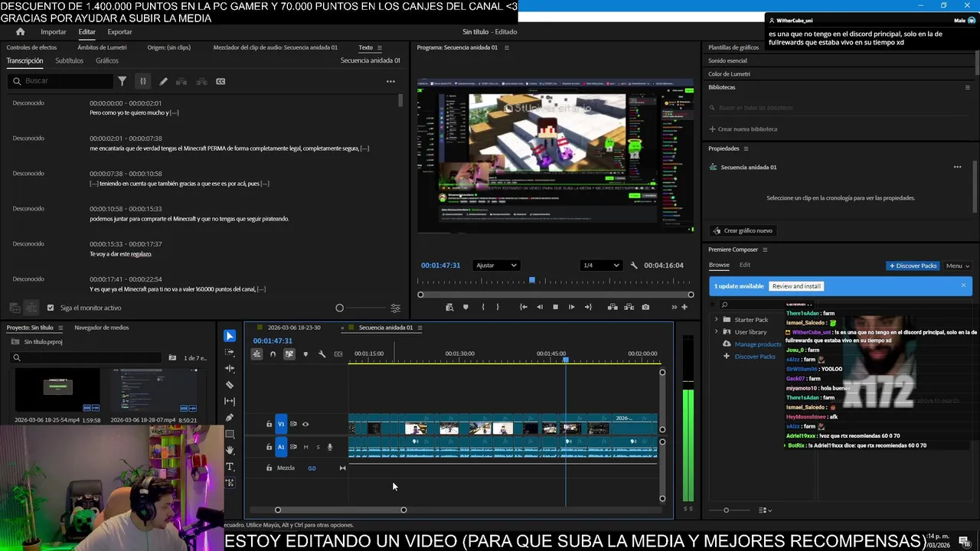
Task: Open the Premiere Composer Menu dropdown
Action: point(958,266)
